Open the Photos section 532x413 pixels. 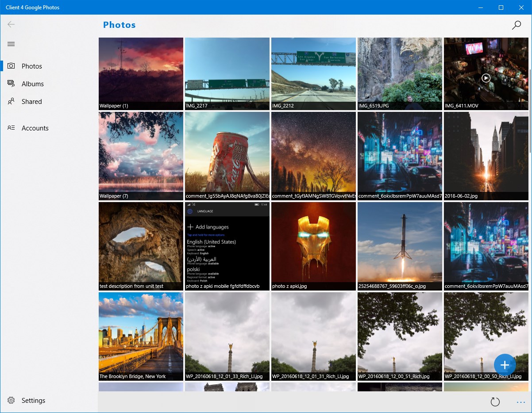(x=49, y=66)
